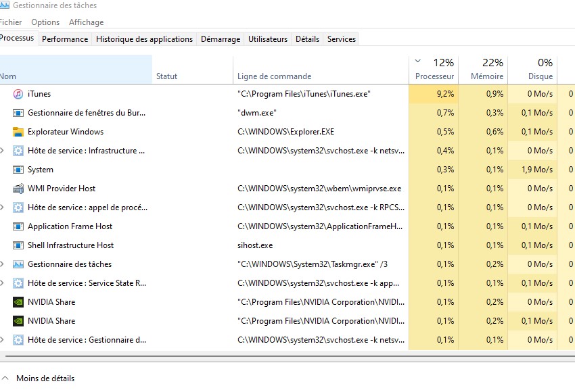Screen dimensions: 575x392
Task: Click the iTunes.exe command line cell
Action: coord(304,94)
